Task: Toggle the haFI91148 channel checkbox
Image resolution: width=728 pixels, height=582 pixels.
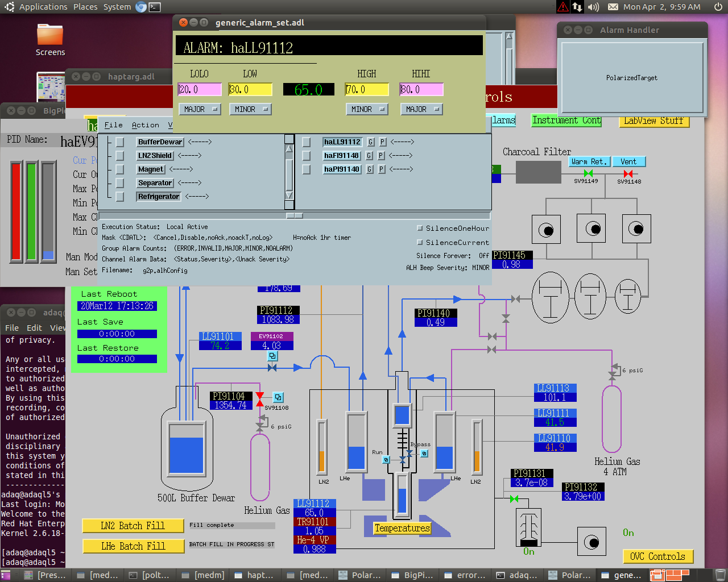Action: (306, 156)
